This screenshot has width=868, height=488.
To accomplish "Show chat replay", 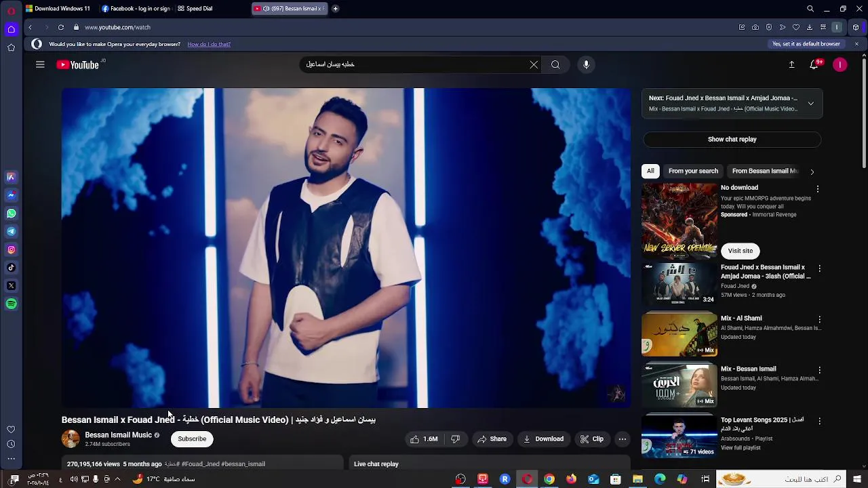I will tap(732, 139).
